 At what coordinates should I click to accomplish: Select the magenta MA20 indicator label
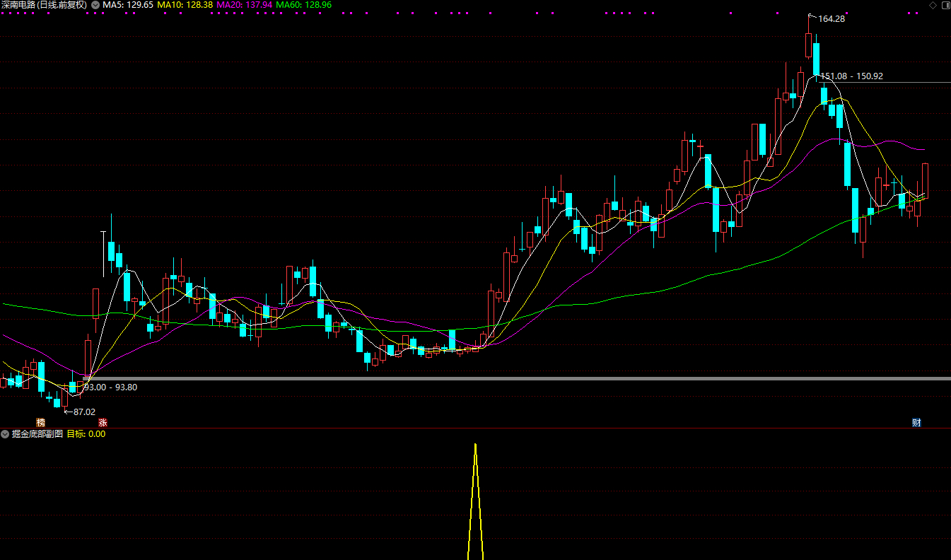point(244,5)
